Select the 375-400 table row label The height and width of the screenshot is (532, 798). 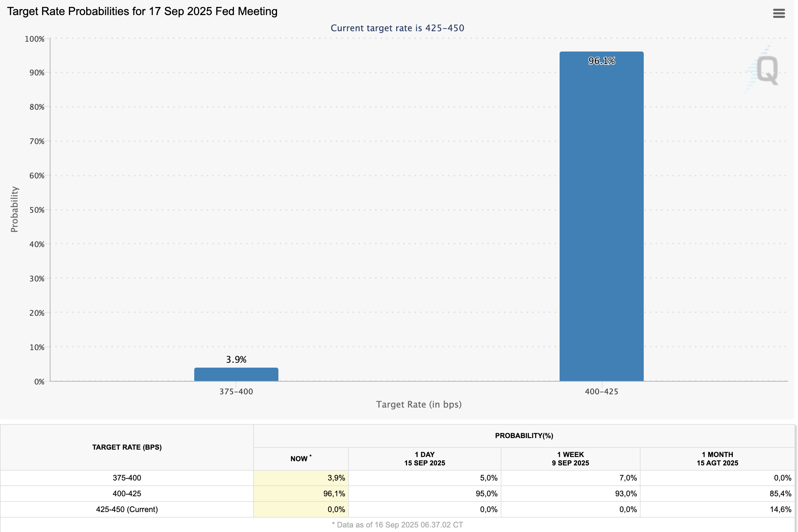127,478
